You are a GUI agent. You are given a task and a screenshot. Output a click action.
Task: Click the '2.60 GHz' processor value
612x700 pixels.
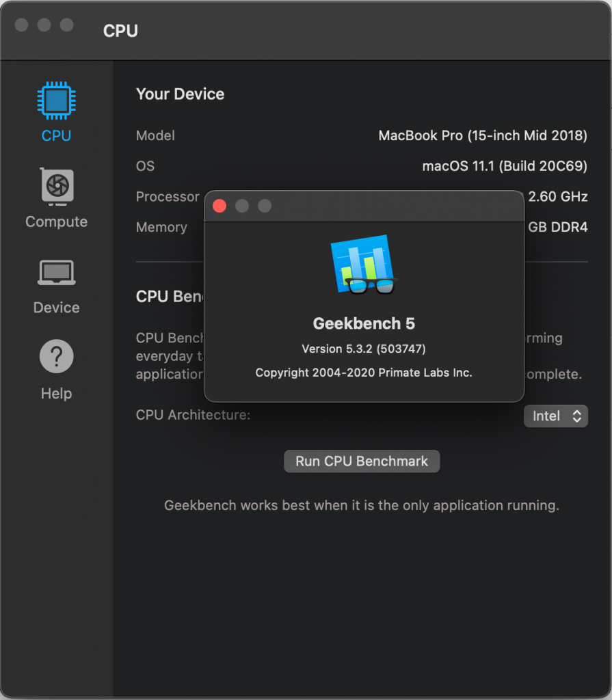558,196
